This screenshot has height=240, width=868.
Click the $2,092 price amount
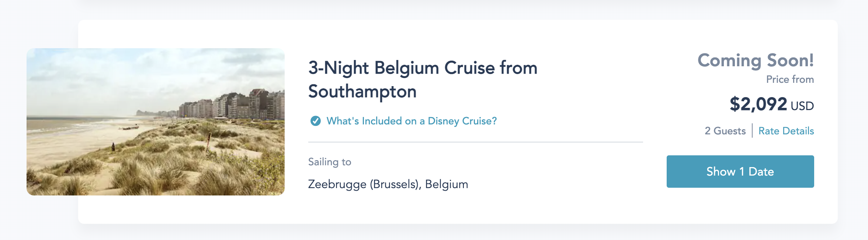(758, 104)
